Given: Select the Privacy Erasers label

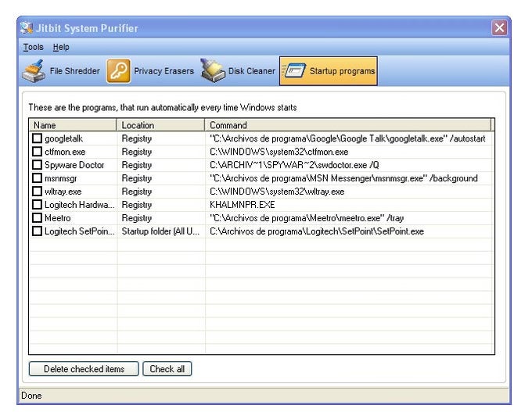Looking at the screenshot, I should (164, 71).
